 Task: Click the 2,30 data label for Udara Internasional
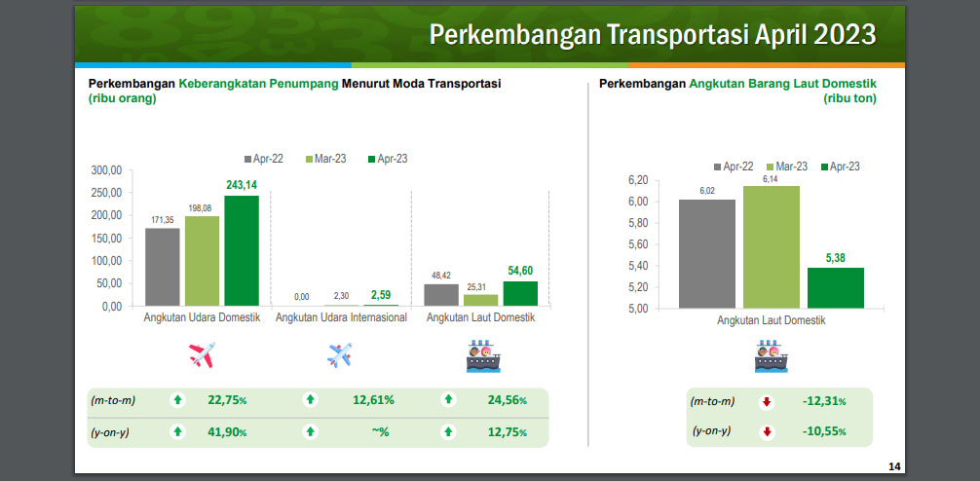point(341,297)
